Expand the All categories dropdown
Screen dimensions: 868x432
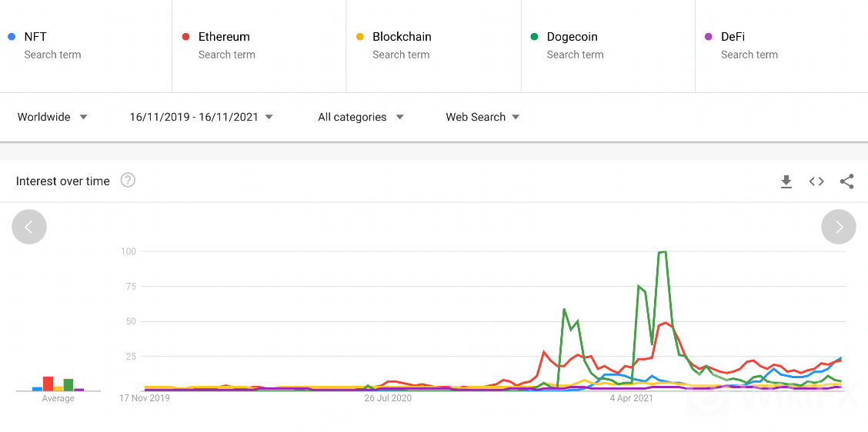tap(360, 117)
